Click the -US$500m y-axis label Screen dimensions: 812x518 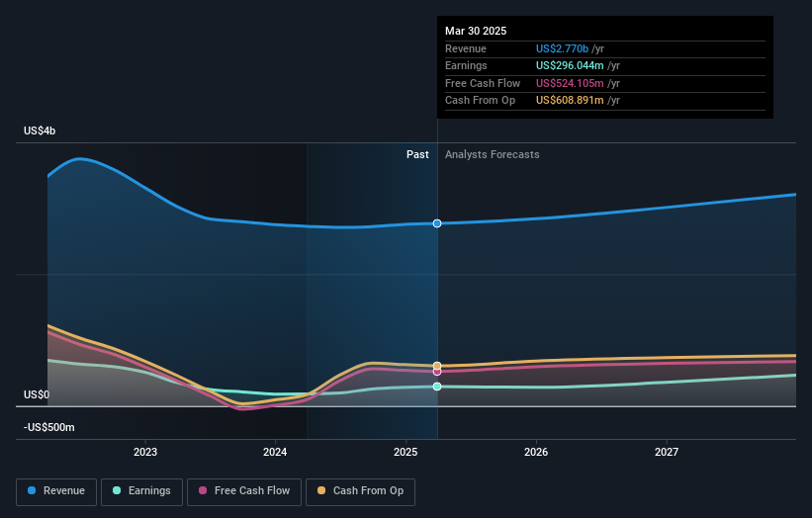(49, 427)
